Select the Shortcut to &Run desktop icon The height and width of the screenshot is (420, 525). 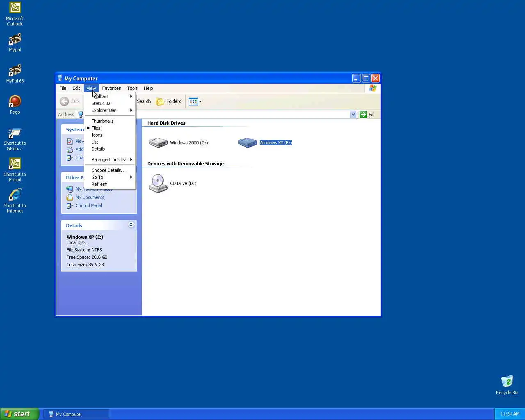[15, 139]
